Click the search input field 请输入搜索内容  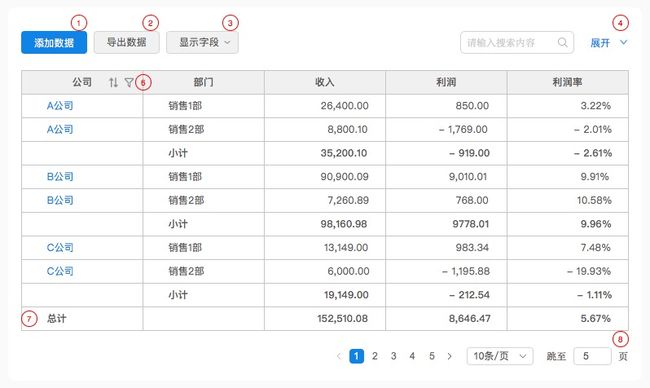(x=517, y=42)
